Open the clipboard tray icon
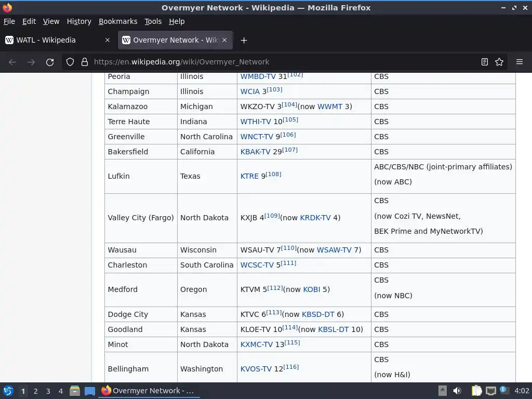Image resolution: width=532 pixels, height=399 pixels. point(477,391)
